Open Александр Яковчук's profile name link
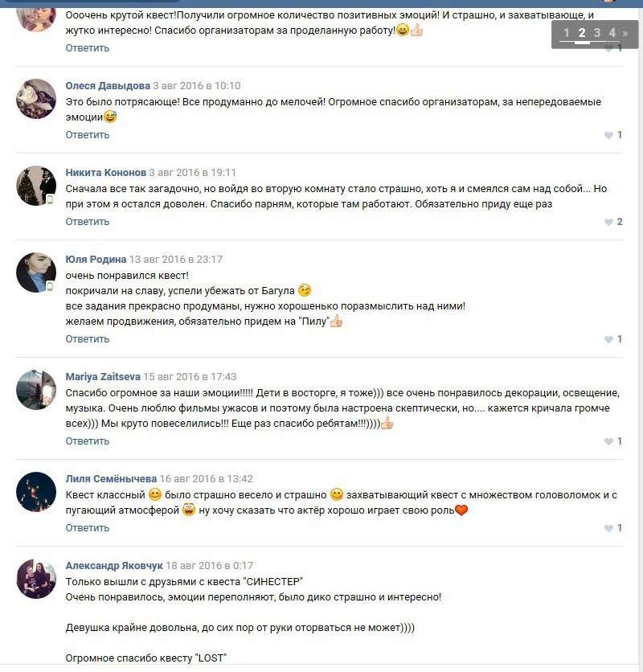643x672 pixels. click(114, 566)
